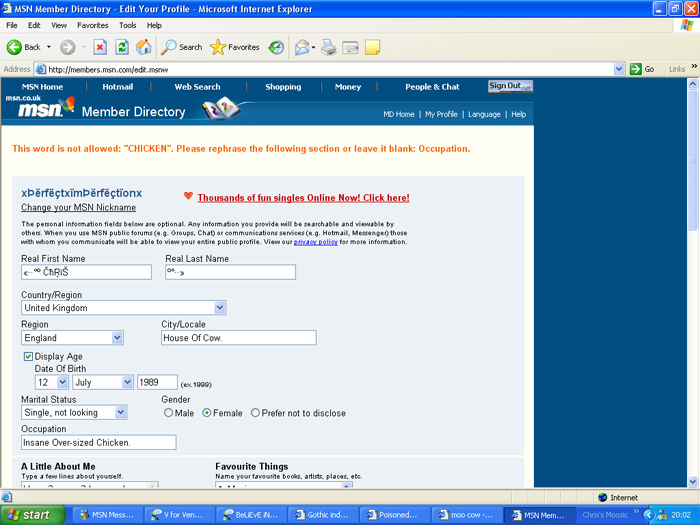Screen dimensions: 700x525
Task: Expand the Mail button dropdown arrow
Action: point(313,47)
